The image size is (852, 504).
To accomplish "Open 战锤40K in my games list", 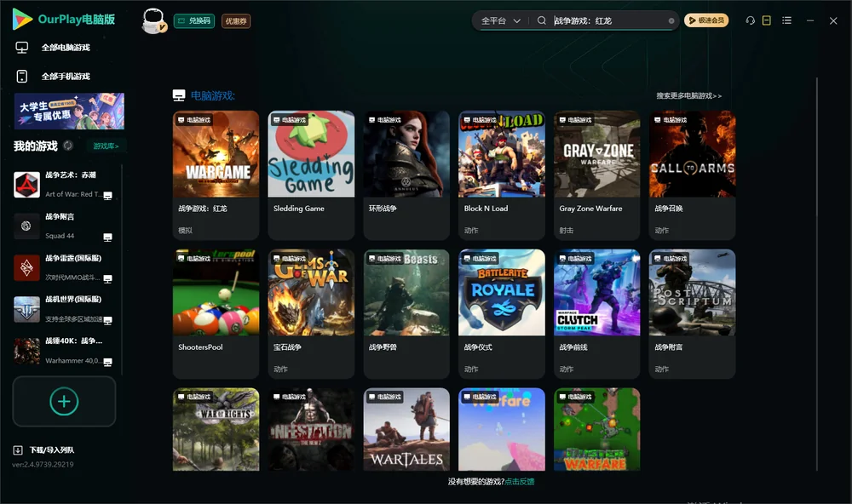I will (64, 350).
